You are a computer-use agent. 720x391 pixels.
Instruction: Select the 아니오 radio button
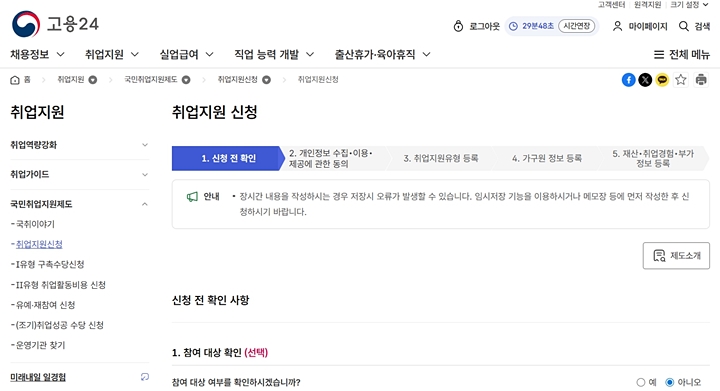[x=669, y=382]
